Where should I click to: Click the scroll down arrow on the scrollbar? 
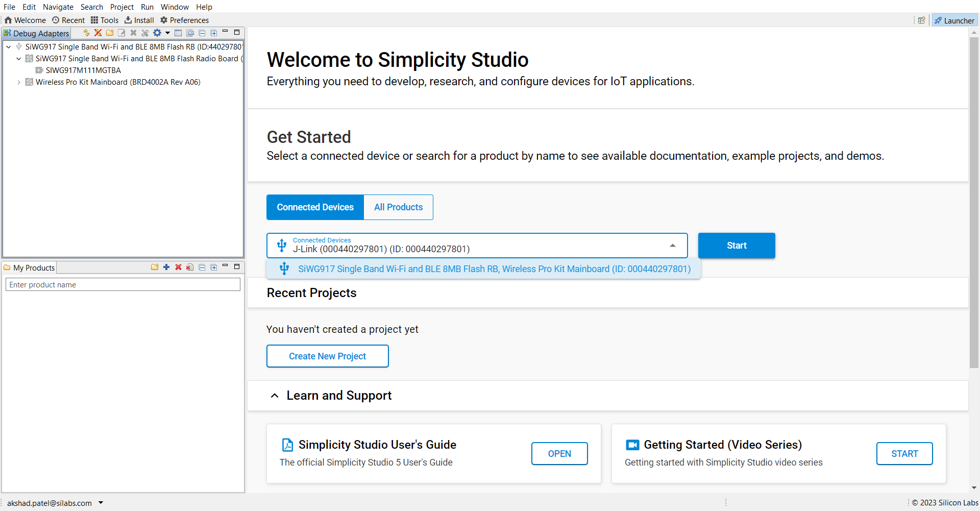tap(974, 488)
